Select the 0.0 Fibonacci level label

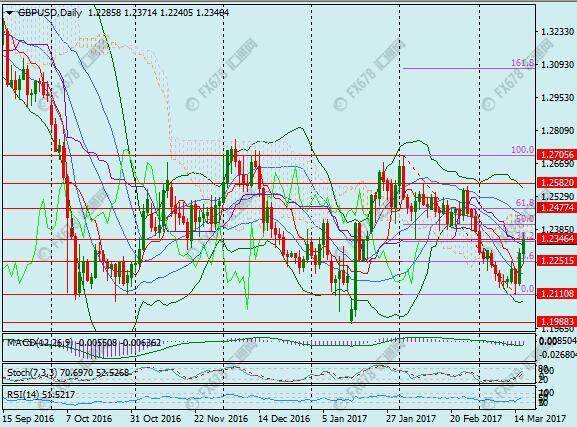click(x=528, y=289)
